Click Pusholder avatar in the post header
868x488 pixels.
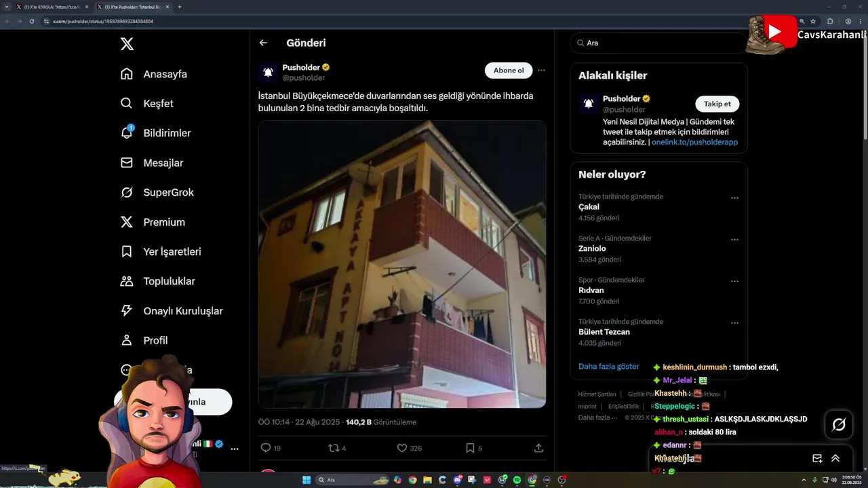pyautogui.click(x=268, y=72)
